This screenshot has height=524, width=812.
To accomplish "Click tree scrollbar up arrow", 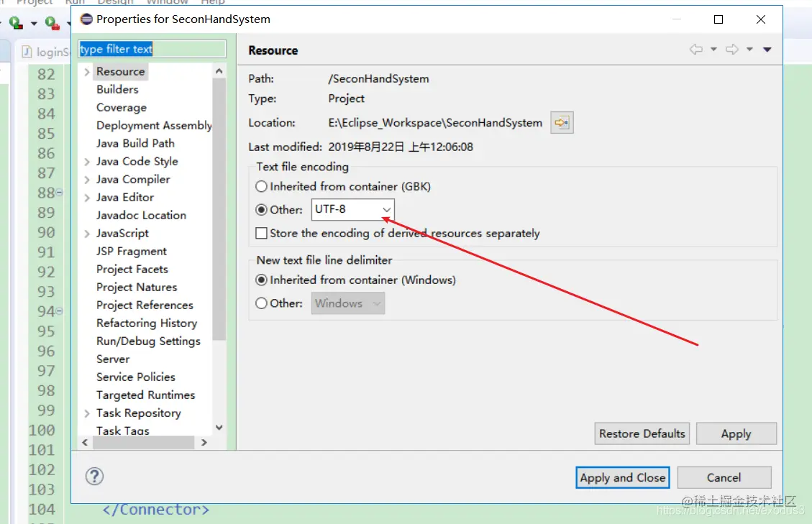I will [x=219, y=71].
